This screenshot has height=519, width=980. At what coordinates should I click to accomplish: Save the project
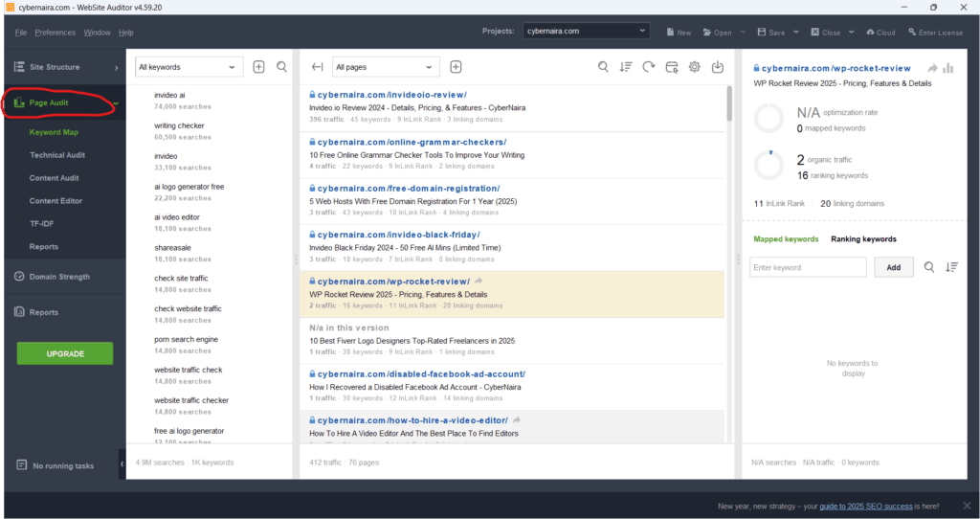[x=770, y=32]
